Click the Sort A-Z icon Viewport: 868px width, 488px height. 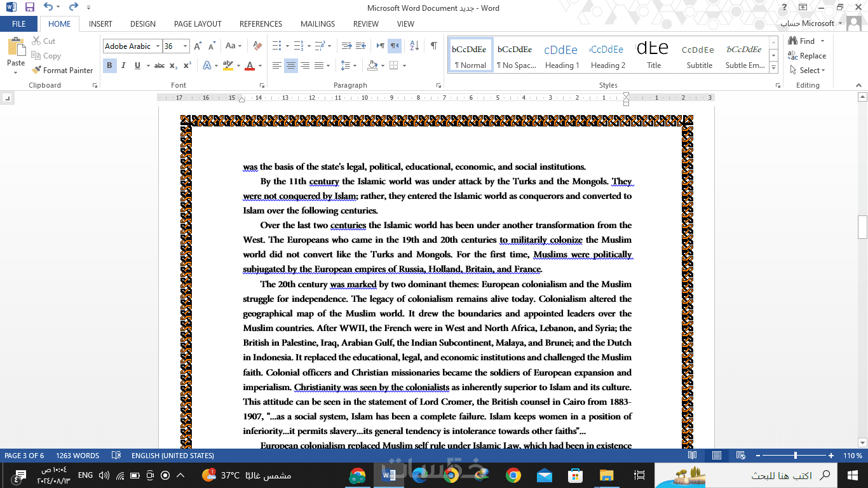tap(414, 46)
